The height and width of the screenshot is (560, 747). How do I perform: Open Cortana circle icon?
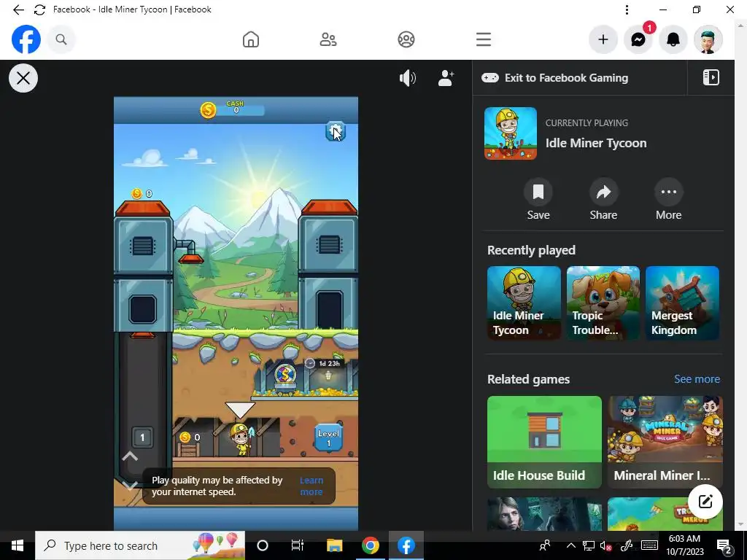[x=263, y=545]
